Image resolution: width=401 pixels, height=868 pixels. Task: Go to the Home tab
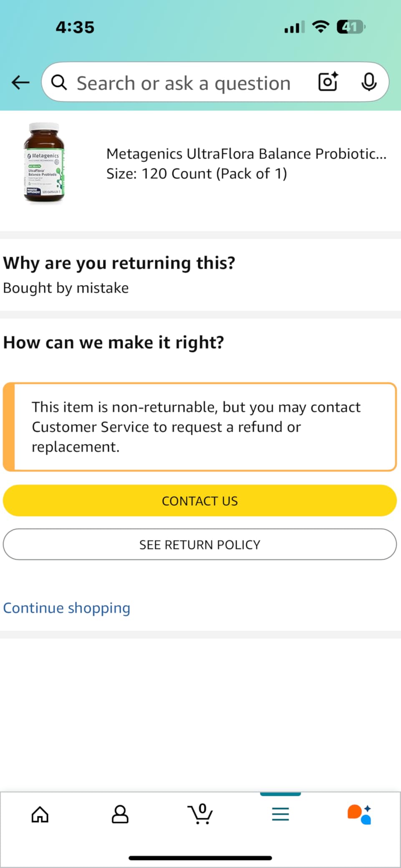40,814
